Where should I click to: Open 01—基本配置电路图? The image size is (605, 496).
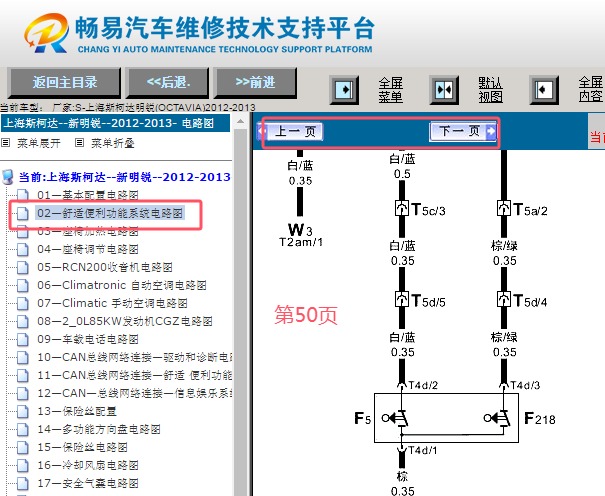click(x=88, y=195)
